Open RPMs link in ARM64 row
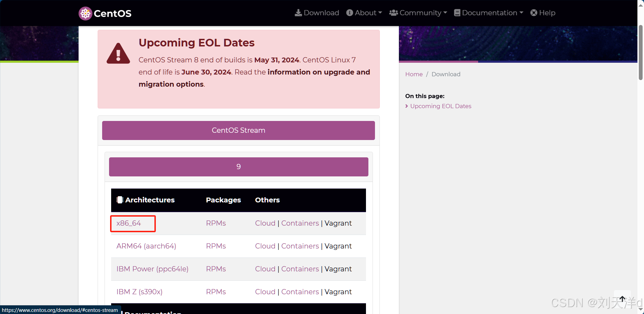Image resolution: width=644 pixels, height=314 pixels. [x=216, y=246]
